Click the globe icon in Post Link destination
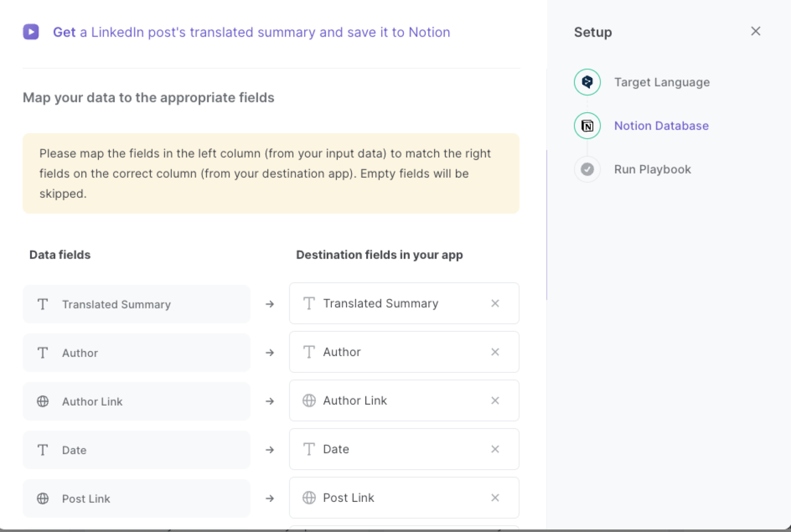Image resolution: width=791 pixels, height=532 pixels. (x=309, y=497)
